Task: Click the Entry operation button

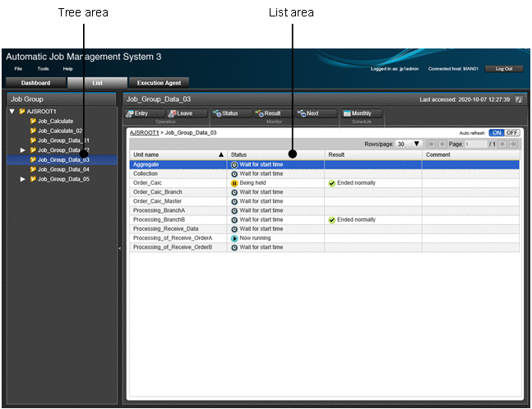Action: pyautogui.click(x=141, y=114)
